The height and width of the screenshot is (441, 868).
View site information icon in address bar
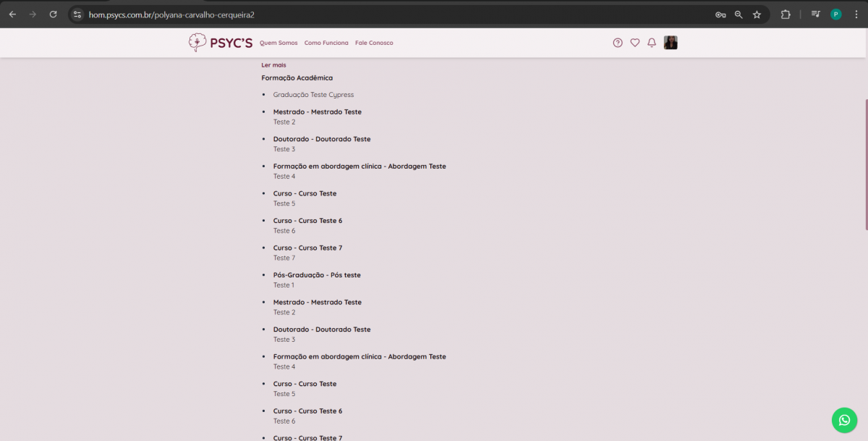tap(77, 14)
